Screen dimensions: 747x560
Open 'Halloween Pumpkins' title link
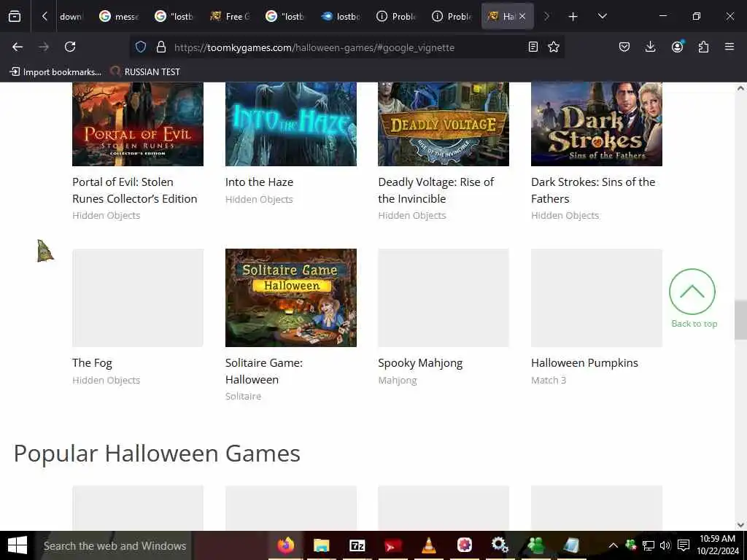click(x=584, y=363)
